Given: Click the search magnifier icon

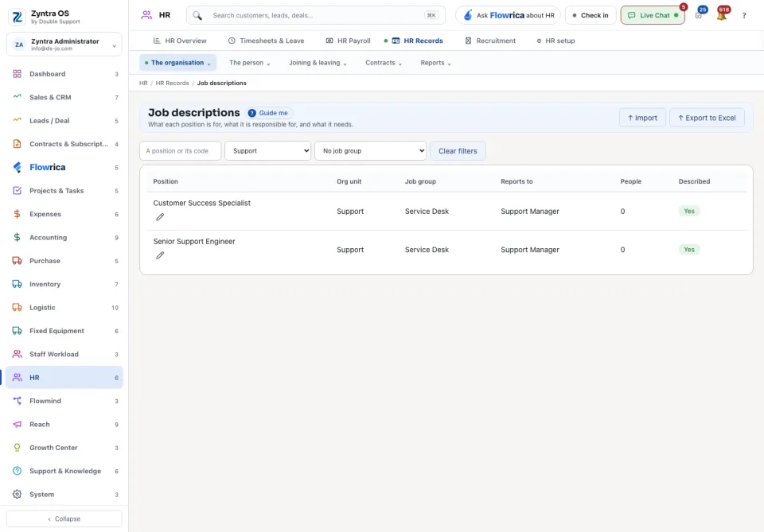Looking at the screenshot, I should [x=197, y=16].
